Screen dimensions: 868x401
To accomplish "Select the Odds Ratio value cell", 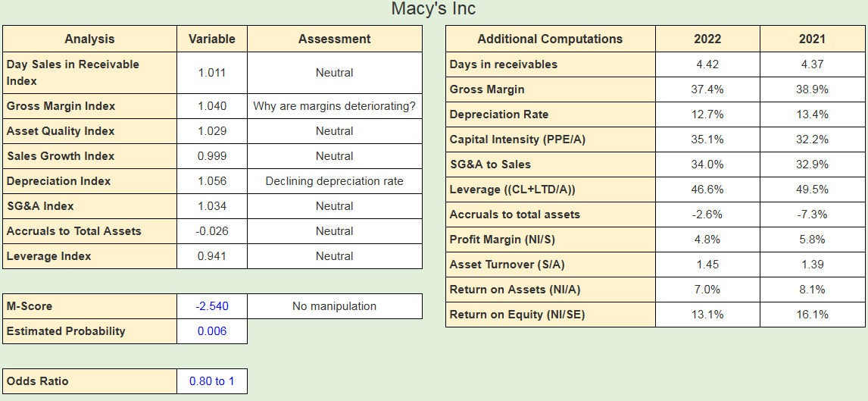I will [212, 381].
